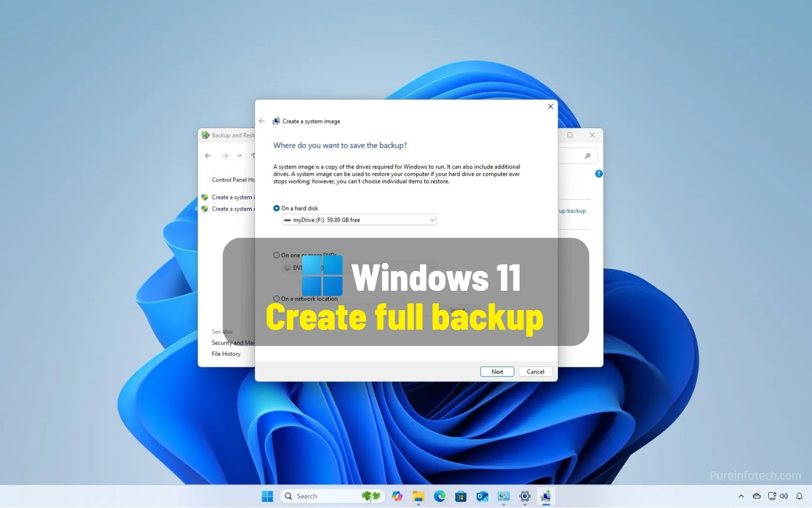Click the back arrow in system image wizard

pos(261,121)
